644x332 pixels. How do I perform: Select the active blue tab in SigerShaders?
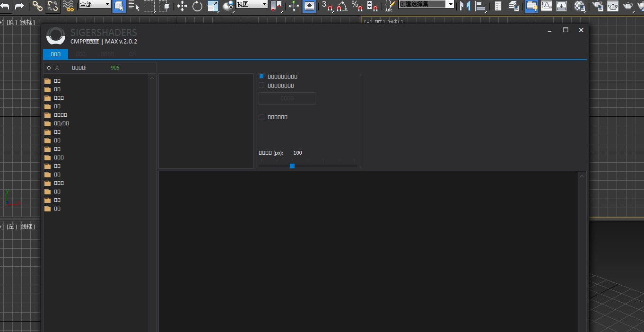click(x=55, y=54)
